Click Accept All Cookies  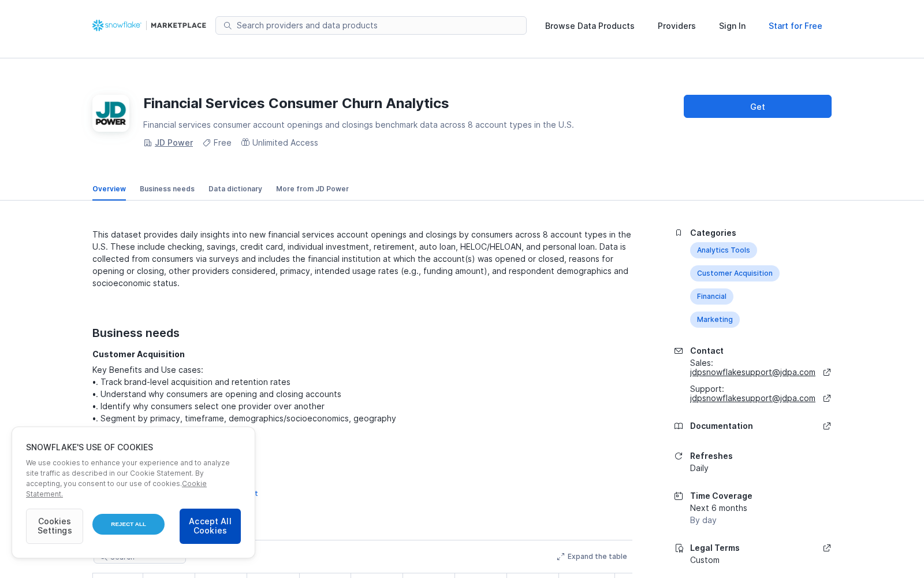point(210,526)
